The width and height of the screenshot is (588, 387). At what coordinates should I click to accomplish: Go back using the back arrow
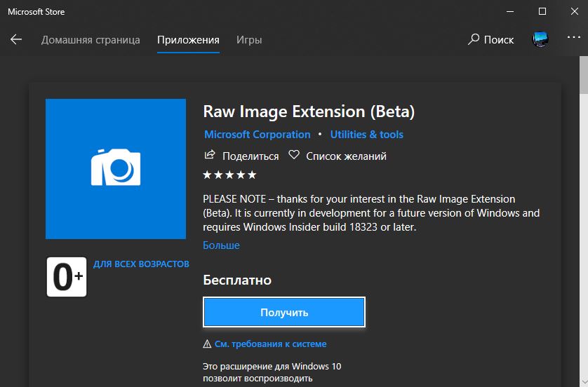(16, 39)
